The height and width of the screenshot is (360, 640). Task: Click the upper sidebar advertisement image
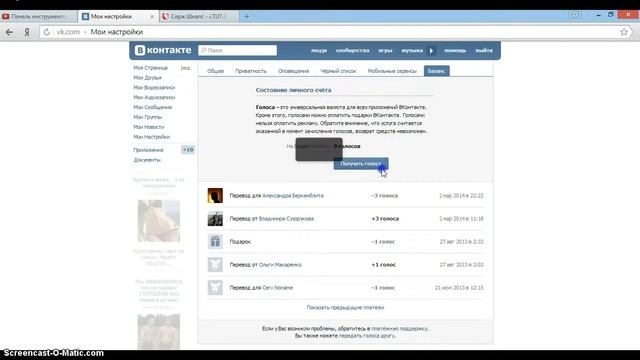click(159, 221)
